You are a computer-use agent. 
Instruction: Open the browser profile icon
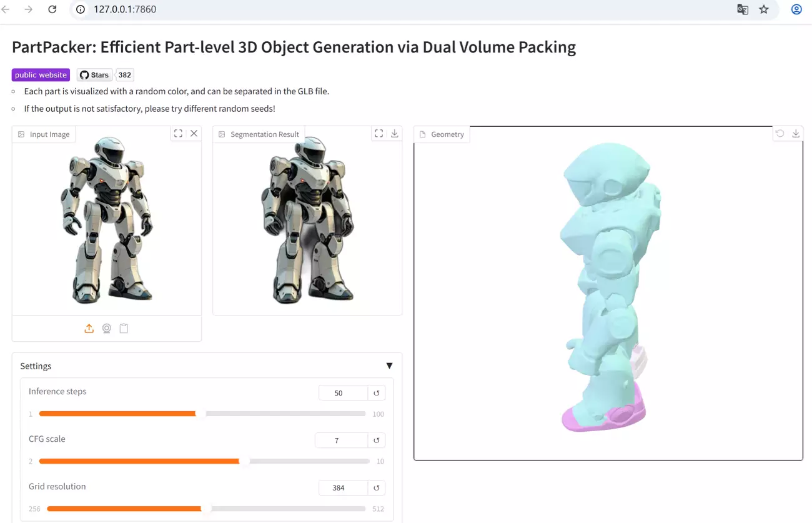click(796, 9)
